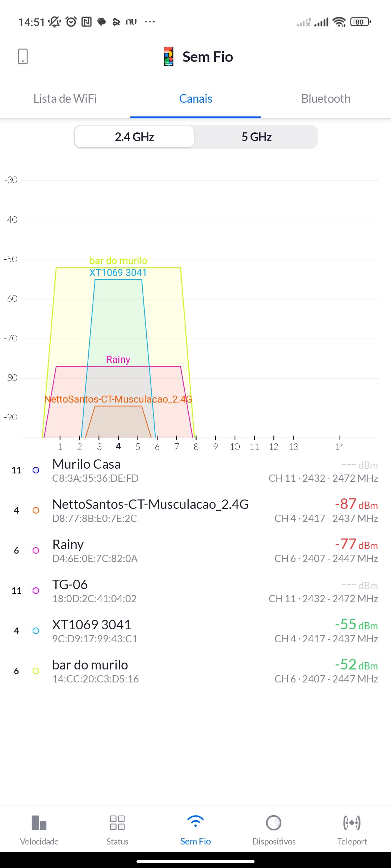Image resolution: width=391 pixels, height=868 pixels.
Task: Tap the TG-06 network row
Action: tap(195, 591)
